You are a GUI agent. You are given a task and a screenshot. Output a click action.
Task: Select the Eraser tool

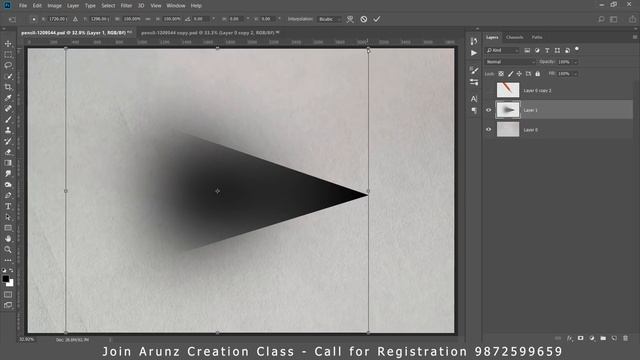pos(8,152)
